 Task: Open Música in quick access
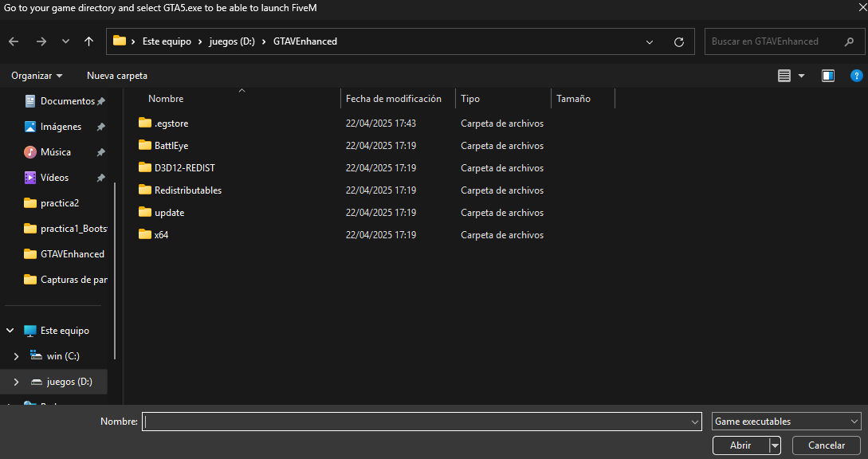pos(55,152)
